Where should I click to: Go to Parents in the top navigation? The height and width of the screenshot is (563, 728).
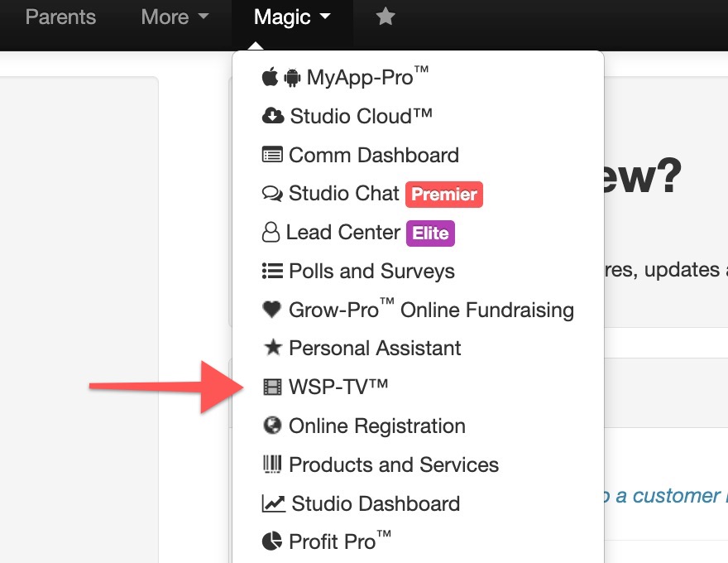pyautogui.click(x=60, y=17)
